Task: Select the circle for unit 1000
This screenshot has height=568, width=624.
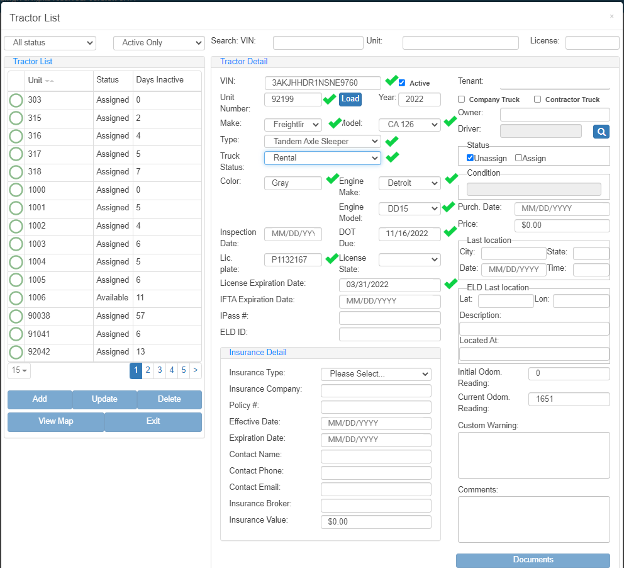Action: pos(16,190)
